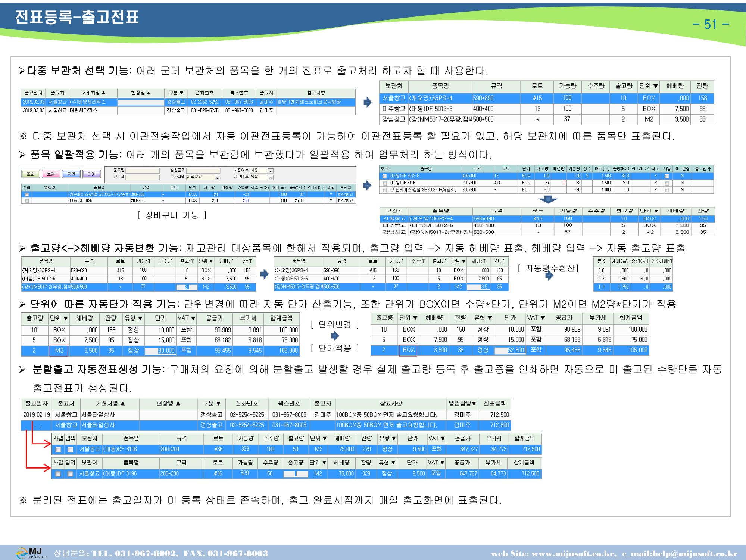This screenshot has height=560, width=746.
Task: Check 선택 box for (대동)DF 3196 하남창고 row
Action: tap(26, 201)
